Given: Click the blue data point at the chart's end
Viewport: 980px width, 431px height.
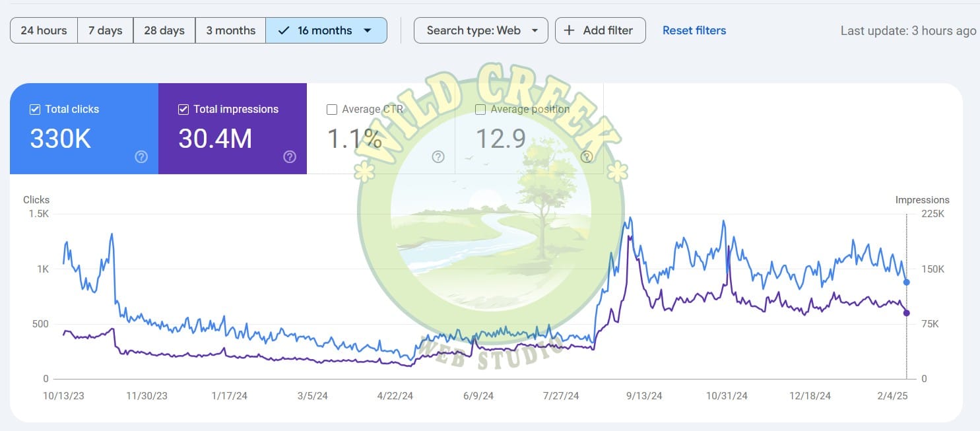Looking at the screenshot, I should click(x=906, y=281).
